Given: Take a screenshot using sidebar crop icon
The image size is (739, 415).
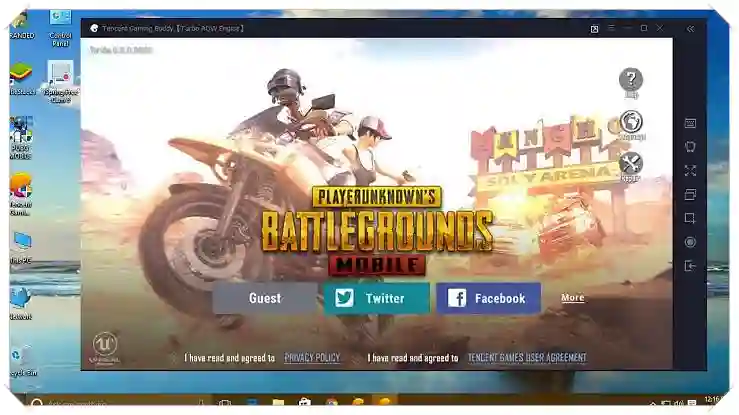Looking at the screenshot, I should (690, 218).
